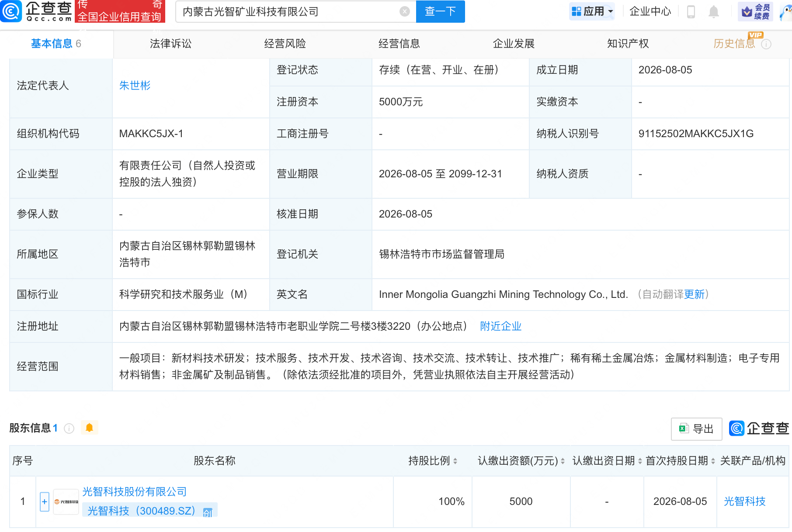Click taxpayer ID 91152502MAKKC5JX1G
Image resolution: width=792 pixels, height=532 pixels.
[696, 134]
